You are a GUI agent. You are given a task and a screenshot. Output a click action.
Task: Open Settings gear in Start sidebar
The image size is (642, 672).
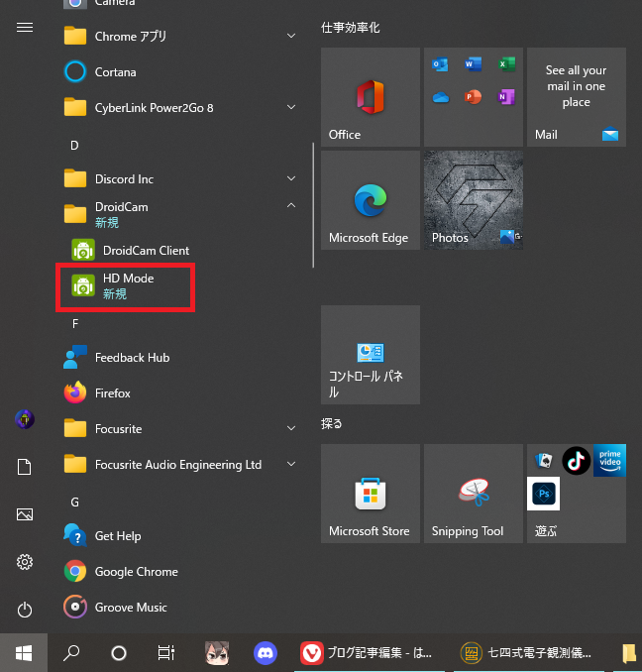click(x=25, y=562)
